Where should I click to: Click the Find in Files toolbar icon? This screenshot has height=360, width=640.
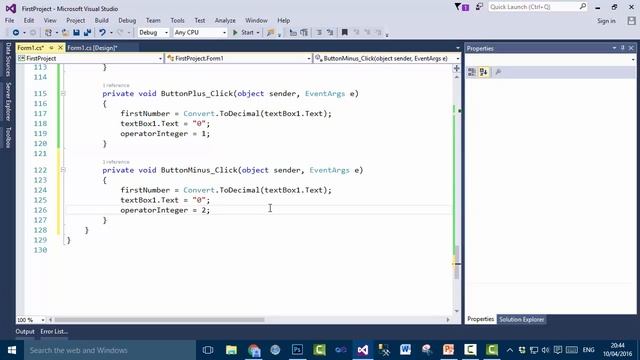pos(270,33)
